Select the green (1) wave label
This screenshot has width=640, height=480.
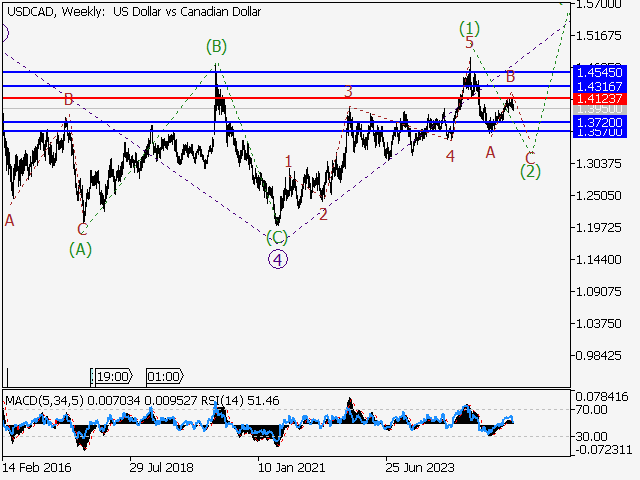[469, 26]
